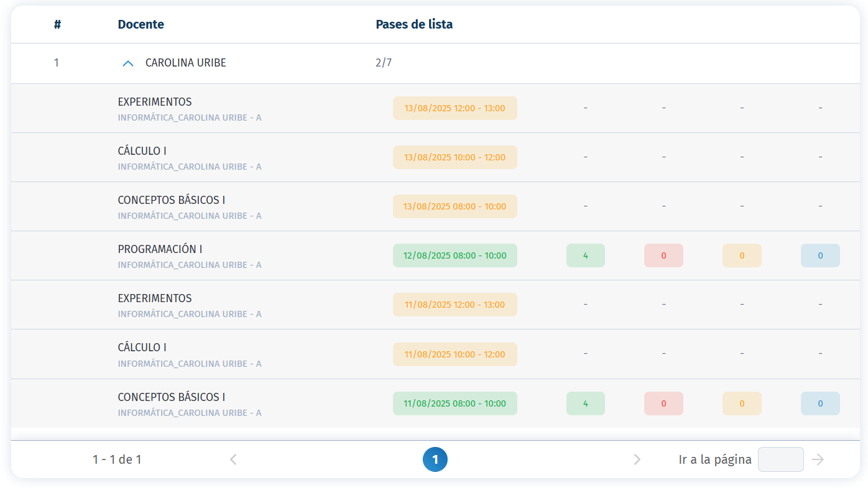Screen dimensions: 868x488
Task: Click the # column header
Action: 57,25
